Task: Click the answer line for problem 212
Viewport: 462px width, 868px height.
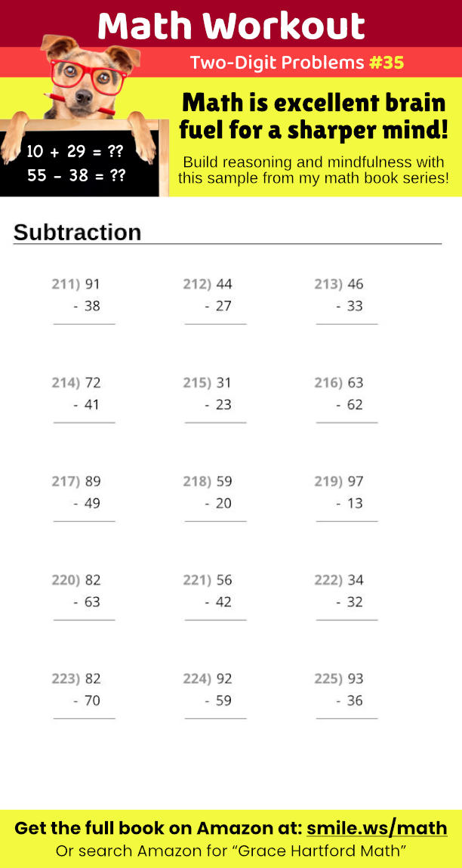Action: coord(215,324)
